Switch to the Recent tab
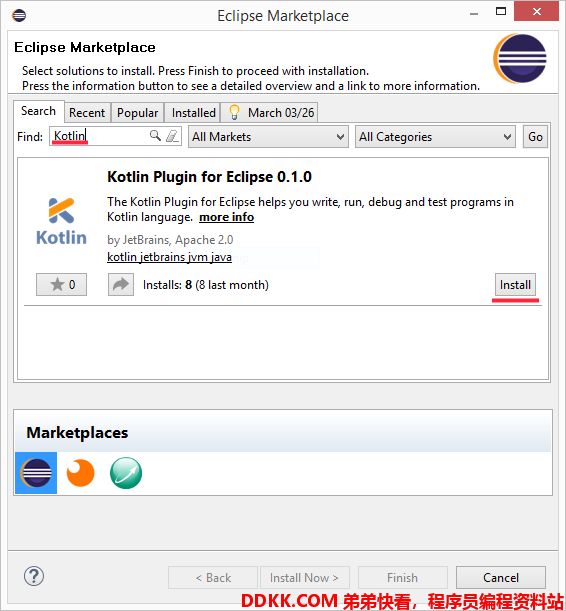This screenshot has height=611, width=566. (x=87, y=113)
